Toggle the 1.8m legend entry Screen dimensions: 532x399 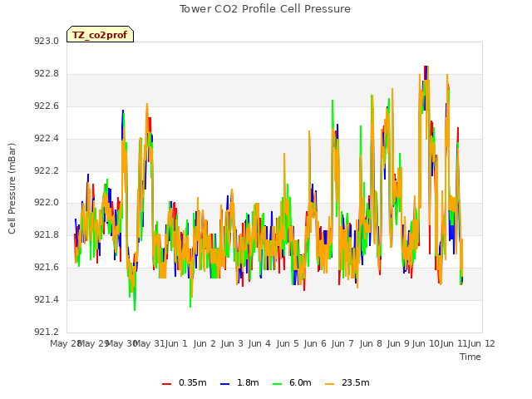point(239,382)
